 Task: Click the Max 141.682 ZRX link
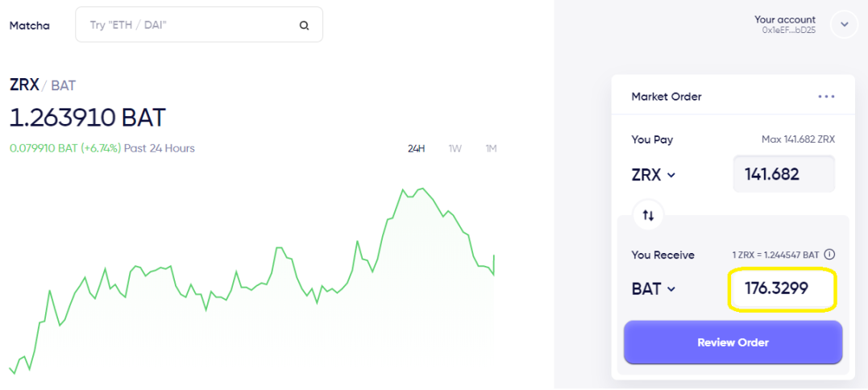(x=798, y=139)
